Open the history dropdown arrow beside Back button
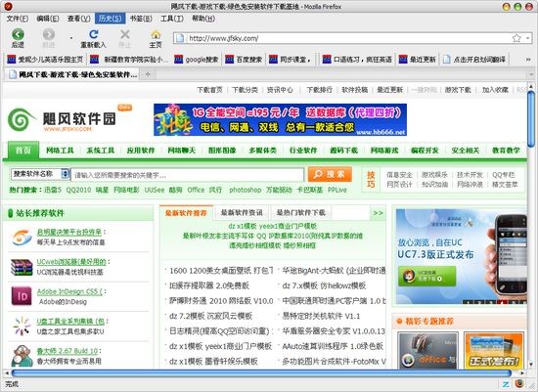538x392 pixels. pyautogui.click(x=71, y=38)
